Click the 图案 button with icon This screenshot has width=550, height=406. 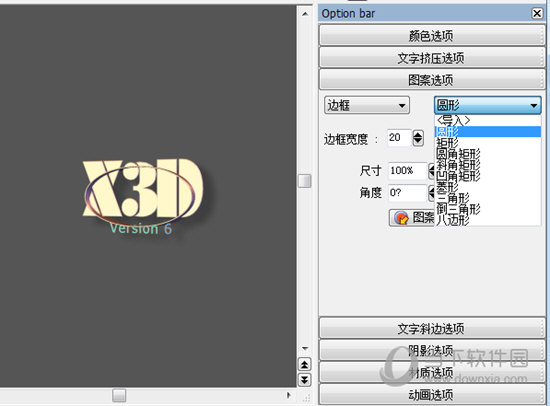click(412, 218)
